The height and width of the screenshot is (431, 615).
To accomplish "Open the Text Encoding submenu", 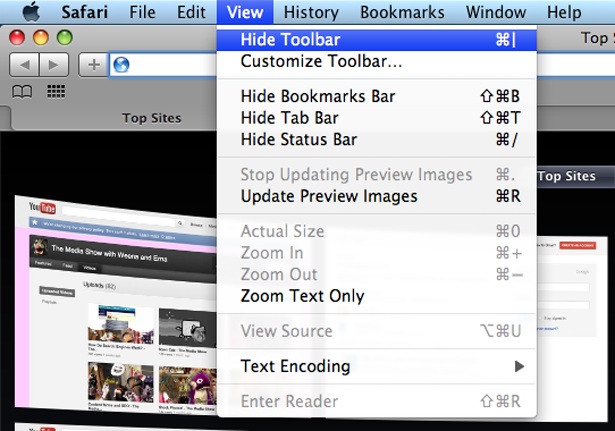I will point(377,366).
